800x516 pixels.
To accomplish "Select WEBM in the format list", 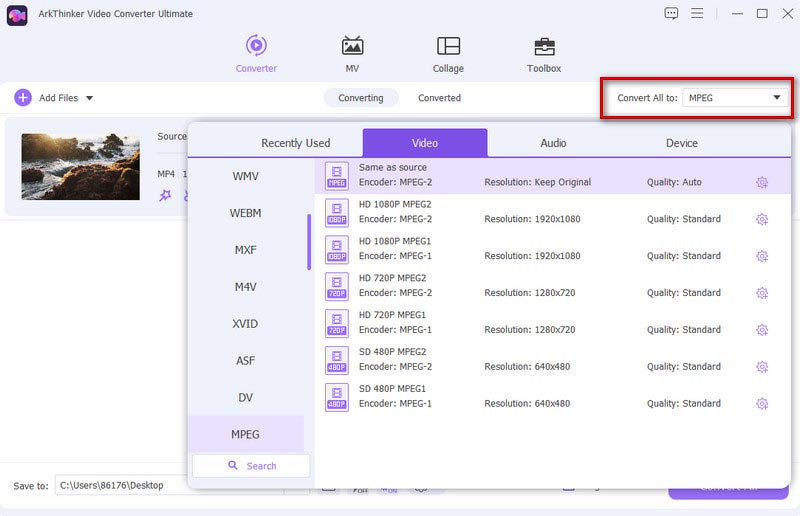I will pos(245,213).
